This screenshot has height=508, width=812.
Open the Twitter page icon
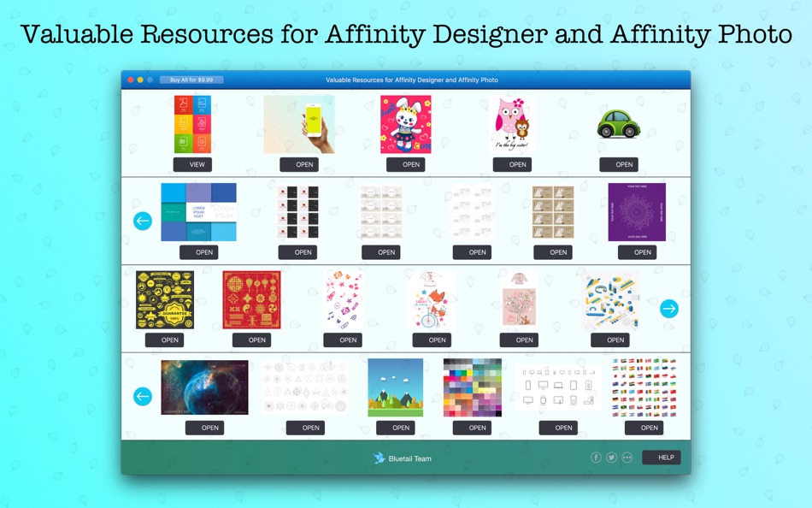612,458
